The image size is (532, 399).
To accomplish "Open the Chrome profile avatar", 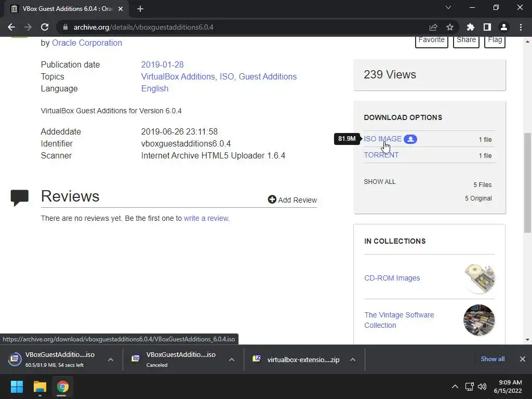I will [x=504, y=27].
